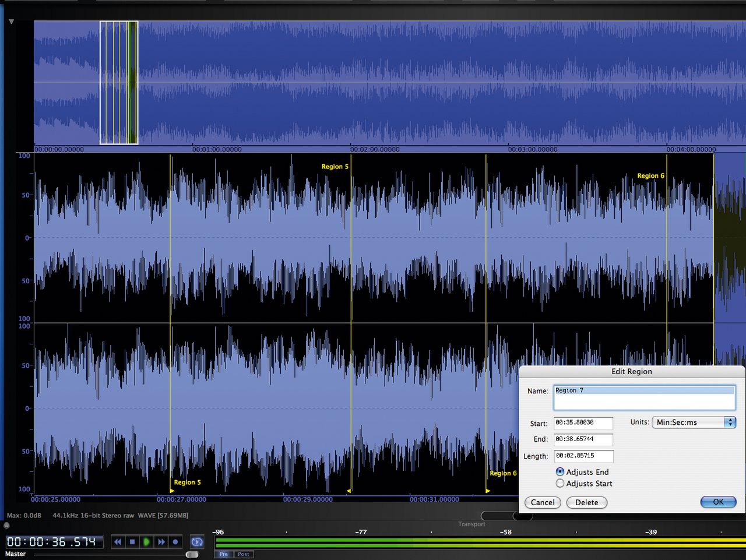Collapse the overview disclosure triangle
The image size is (746, 560).
click(x=11, y=22)
